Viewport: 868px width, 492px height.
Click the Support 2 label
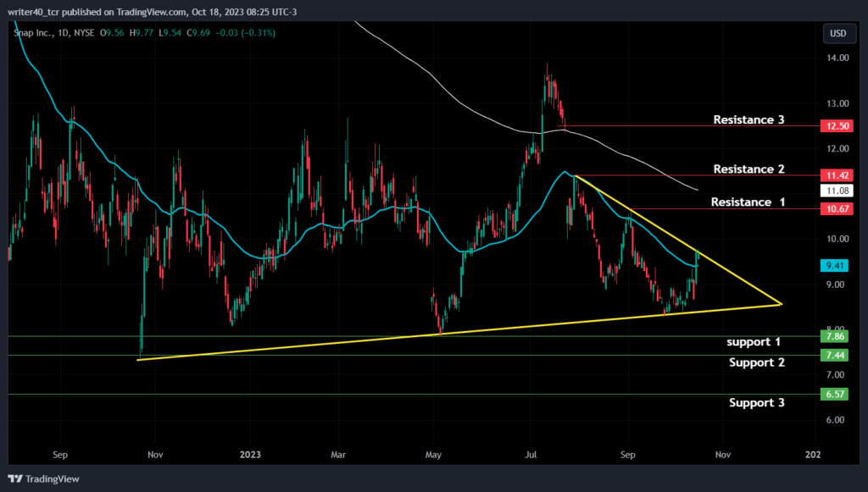click(757, 362)
